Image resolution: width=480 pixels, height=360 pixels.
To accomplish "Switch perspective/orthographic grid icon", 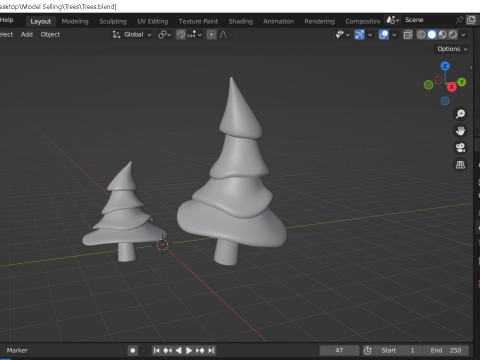I will coord(460,164).
